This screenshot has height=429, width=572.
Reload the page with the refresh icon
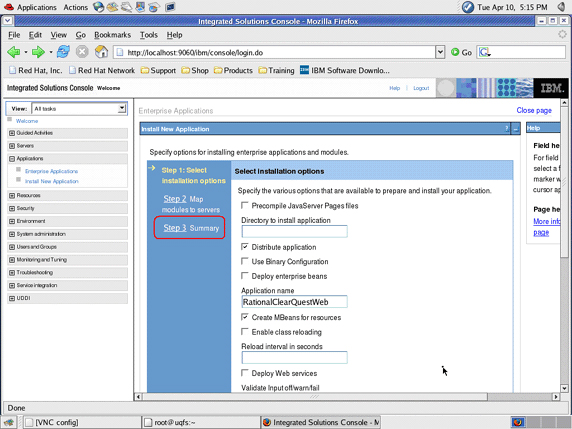(63, 52)
